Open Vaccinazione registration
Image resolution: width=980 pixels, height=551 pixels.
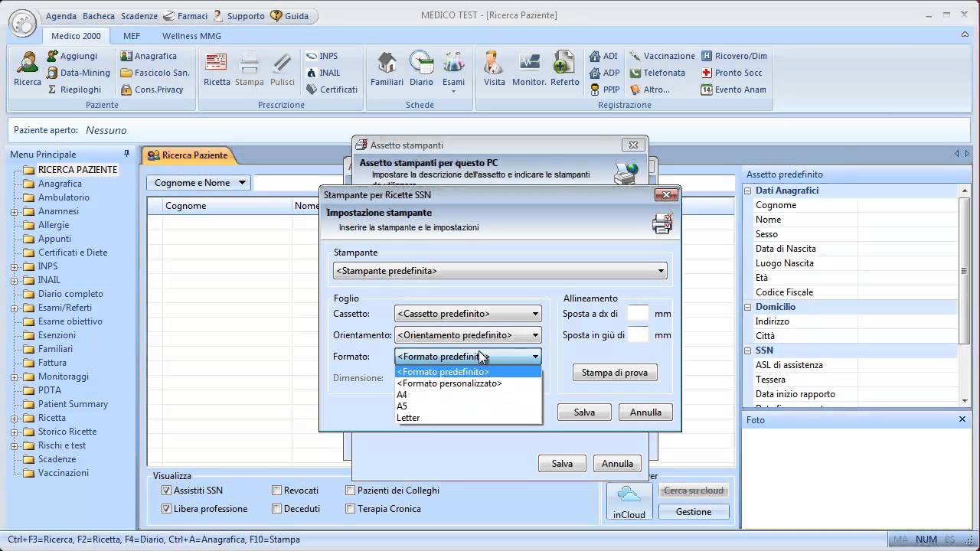661,56
